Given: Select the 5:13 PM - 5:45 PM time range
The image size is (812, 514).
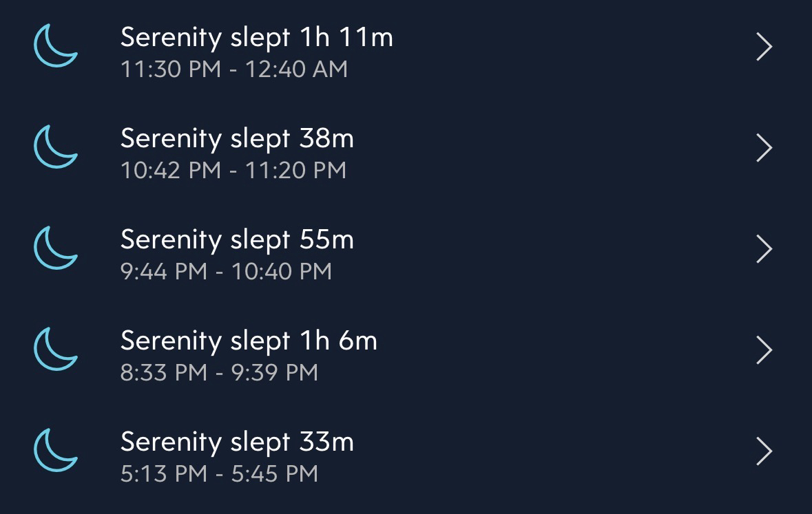Looking at the screenshot, I should pos(219,473).
